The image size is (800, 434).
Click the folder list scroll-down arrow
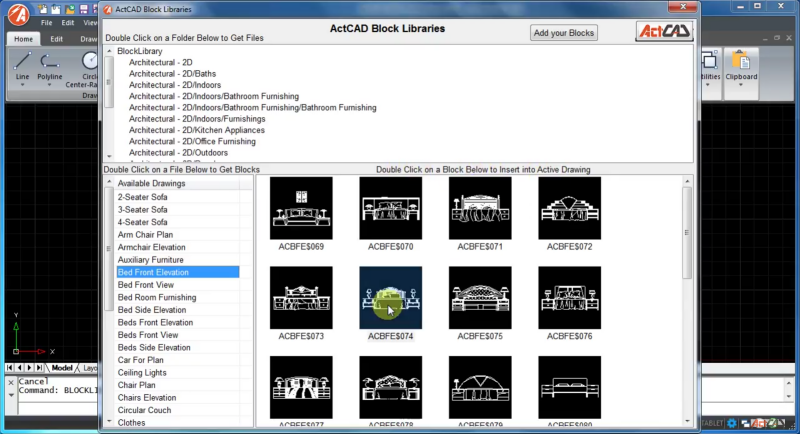(109, 157)
